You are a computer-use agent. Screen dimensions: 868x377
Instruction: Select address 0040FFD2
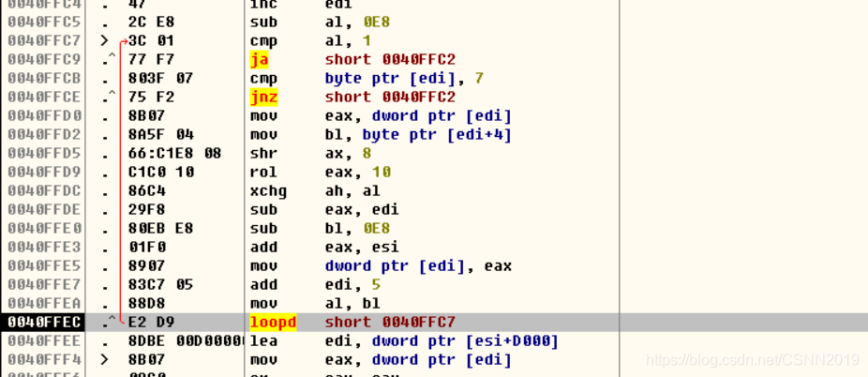pos(44,135)
